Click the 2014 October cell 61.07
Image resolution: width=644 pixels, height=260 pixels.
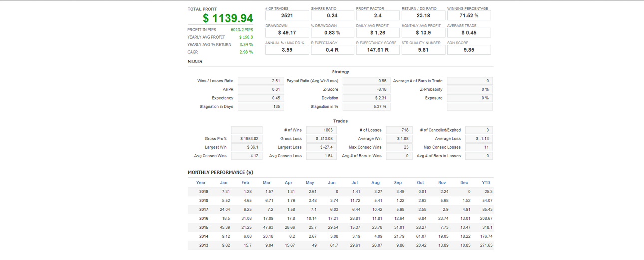pos(421,237)
